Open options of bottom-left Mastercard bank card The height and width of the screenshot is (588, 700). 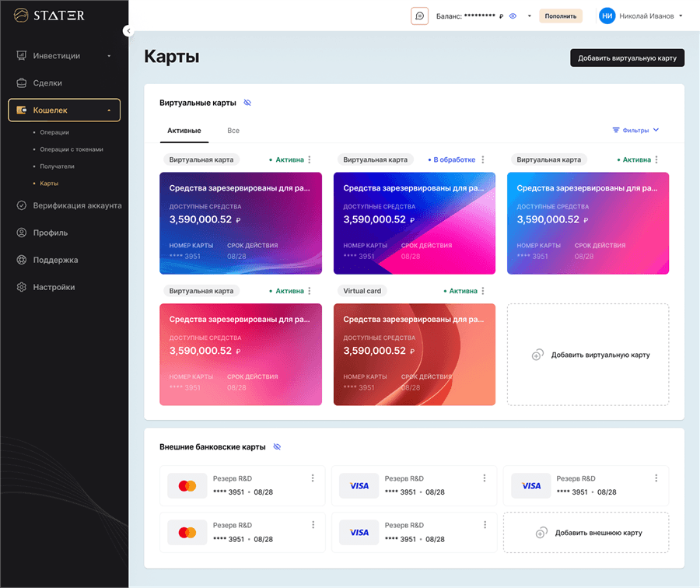pyautogui.click(x=313, y=524)
